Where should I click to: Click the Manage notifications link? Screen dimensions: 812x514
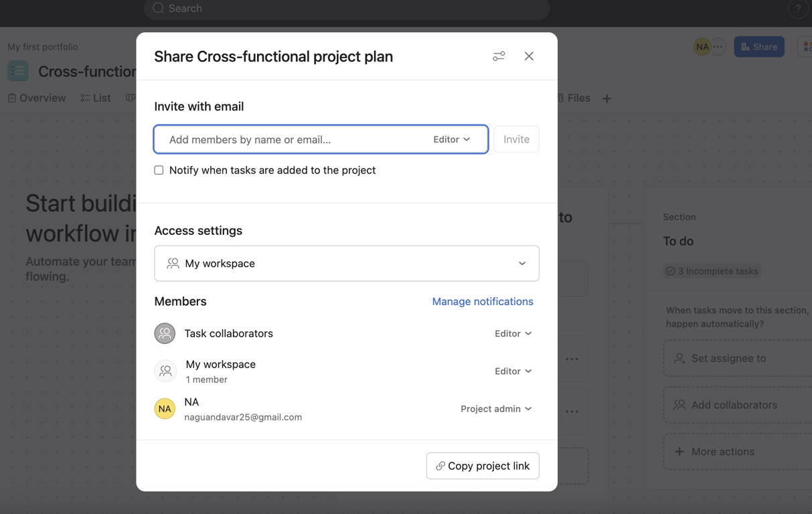[482, 301]
